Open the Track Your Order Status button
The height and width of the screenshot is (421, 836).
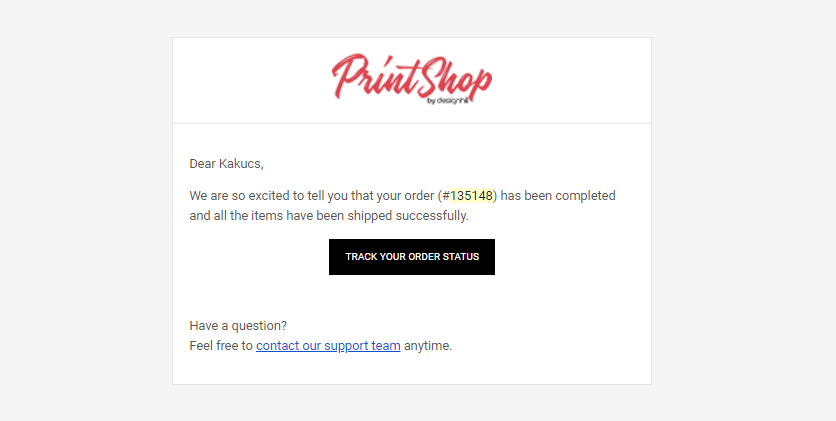tap(412, 257)
